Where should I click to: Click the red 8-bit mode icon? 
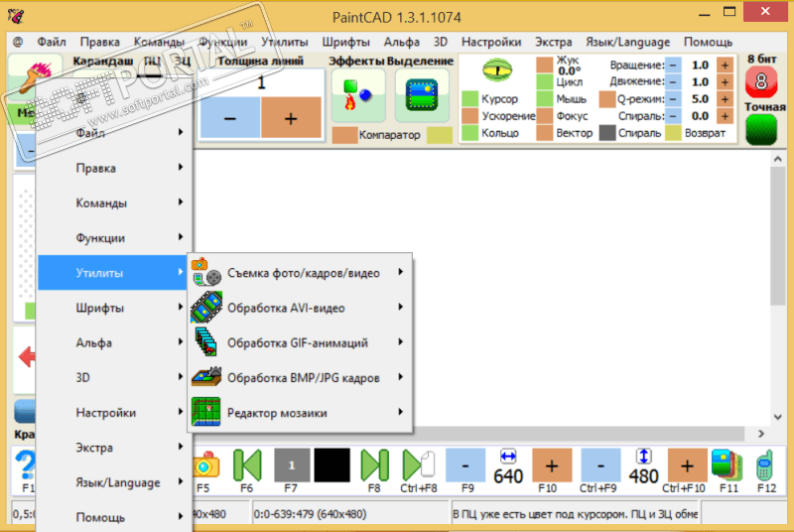(760, 81)
